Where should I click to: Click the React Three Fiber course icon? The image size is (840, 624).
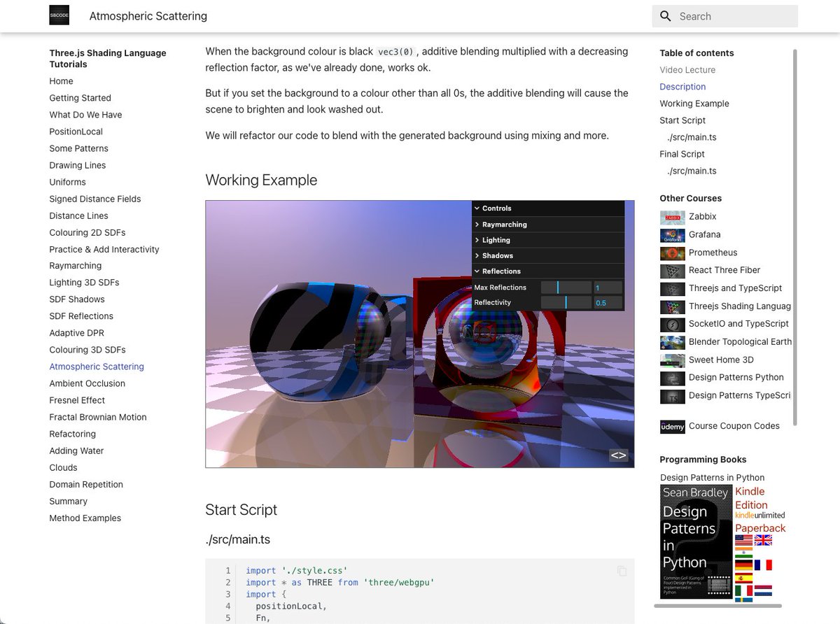click(x=672, y=271)
